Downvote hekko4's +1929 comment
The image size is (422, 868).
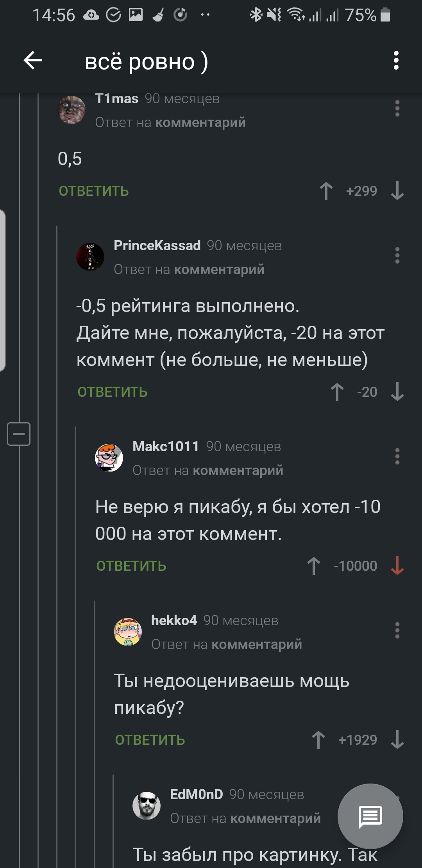point(397,740)
